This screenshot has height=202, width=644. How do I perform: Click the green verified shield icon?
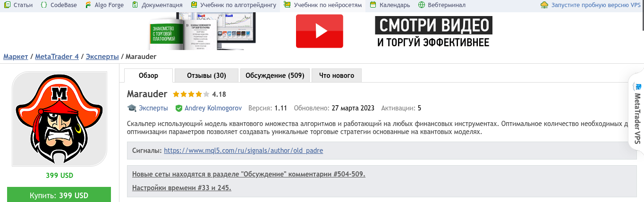tap(179, 108)
